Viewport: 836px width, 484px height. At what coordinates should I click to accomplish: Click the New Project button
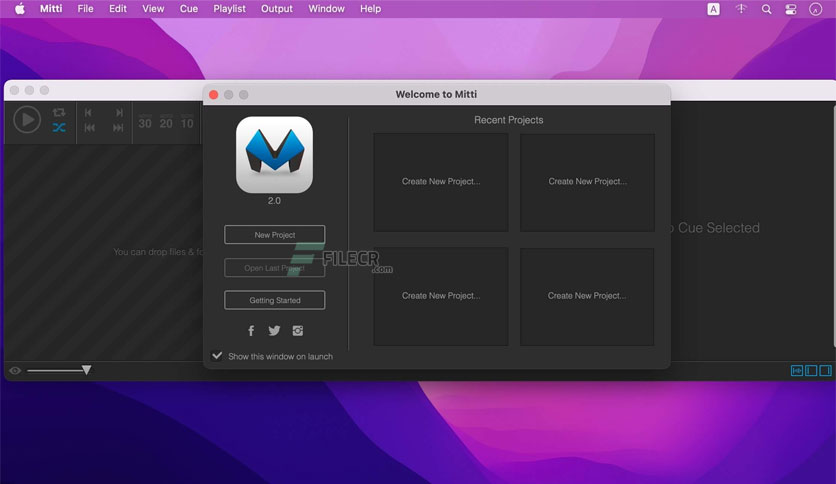coord(275,235)
